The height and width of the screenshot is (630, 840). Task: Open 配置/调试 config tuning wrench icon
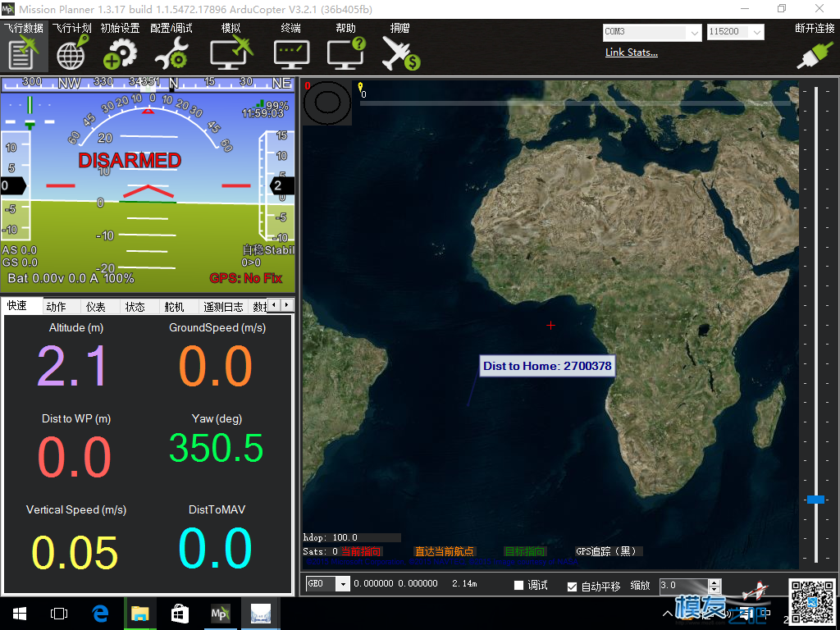(x=171, y=54)
